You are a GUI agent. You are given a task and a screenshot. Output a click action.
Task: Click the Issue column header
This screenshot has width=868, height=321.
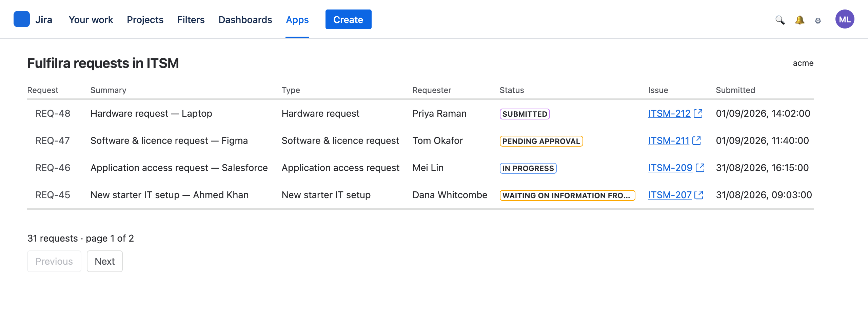pyautogui.click(x=658, y=90)
